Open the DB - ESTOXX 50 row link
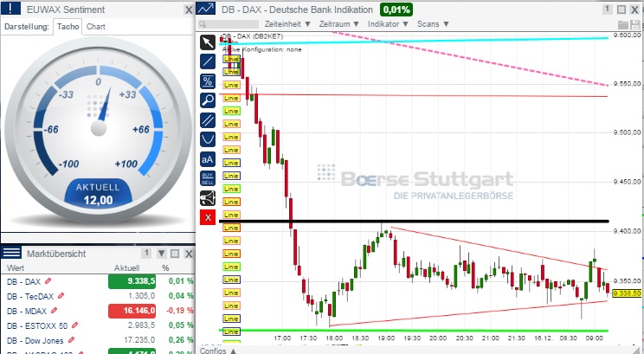The width and height of the screenshot is (644, 354). [37, 325]
